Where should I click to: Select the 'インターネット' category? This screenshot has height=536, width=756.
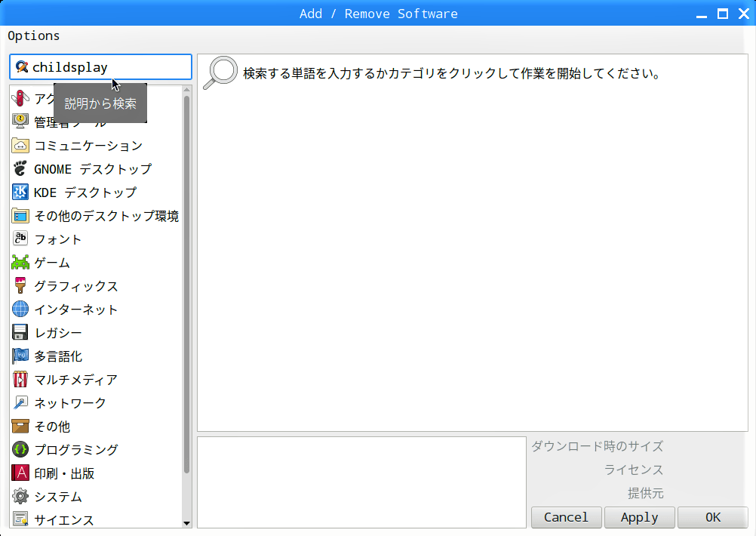[97, 309]
